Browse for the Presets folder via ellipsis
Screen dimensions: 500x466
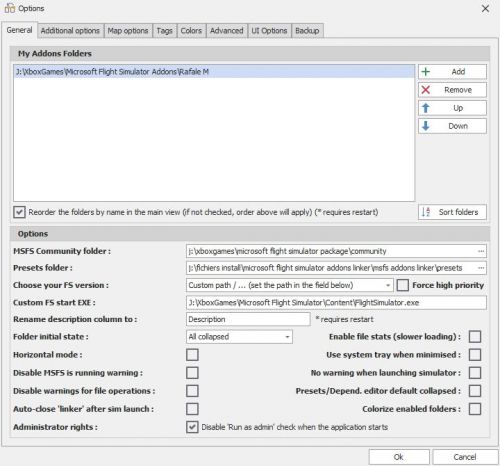(x=481, y=268)
